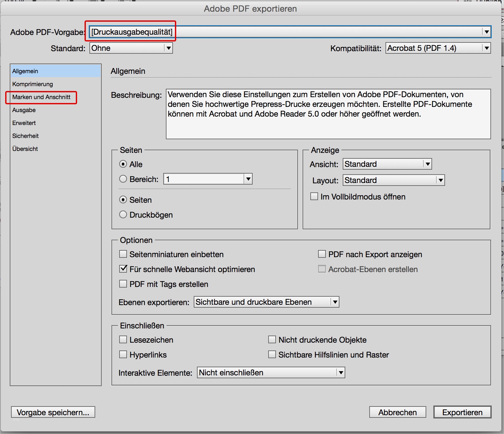Viewport: 504px width, 434px height.
Task: Change the Kompatibilität Acrobat 5 dropdown
Action: (486, 48)
